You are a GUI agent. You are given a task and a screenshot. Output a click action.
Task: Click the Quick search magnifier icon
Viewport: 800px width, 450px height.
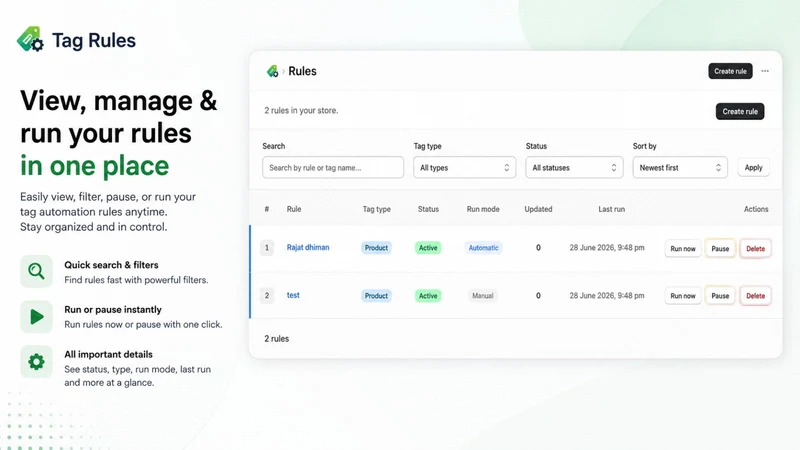click(x=36, y=271)
